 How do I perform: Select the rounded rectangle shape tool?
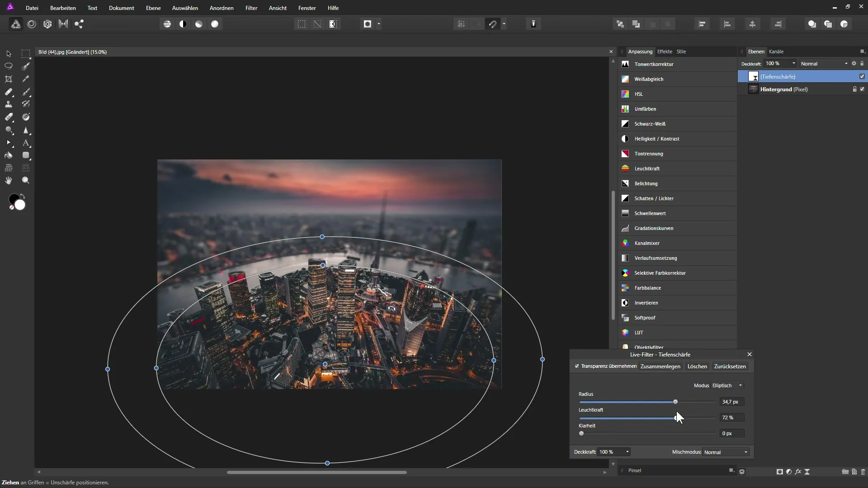[26, 155]
